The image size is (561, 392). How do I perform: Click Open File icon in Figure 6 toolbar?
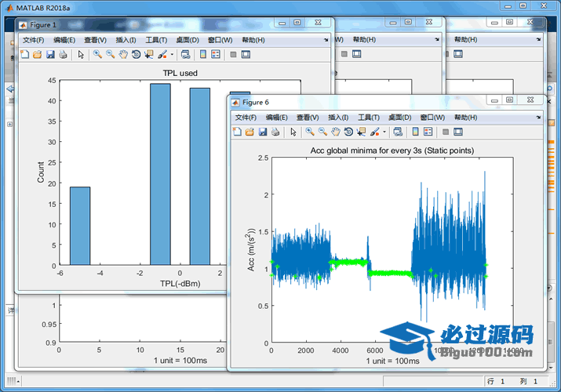pyautogui.click(x=250, y=132)
